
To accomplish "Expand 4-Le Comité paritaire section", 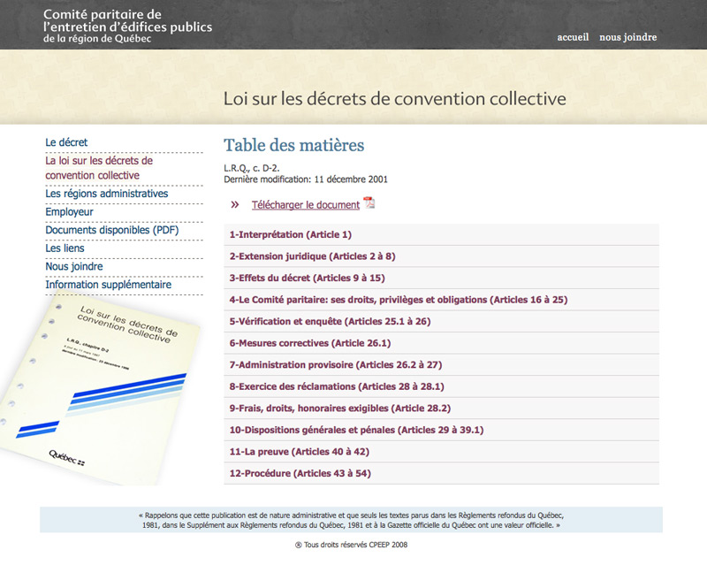I will [398, 300].
